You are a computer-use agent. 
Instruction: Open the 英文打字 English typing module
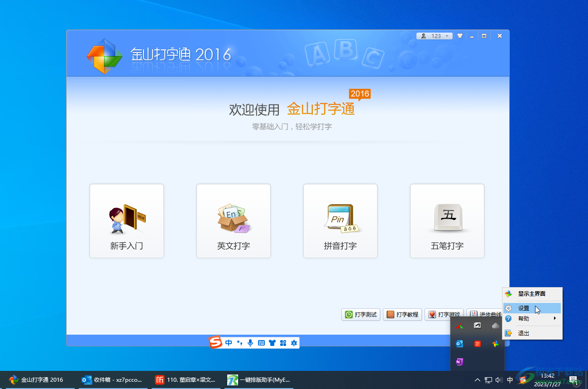(234, 221)
